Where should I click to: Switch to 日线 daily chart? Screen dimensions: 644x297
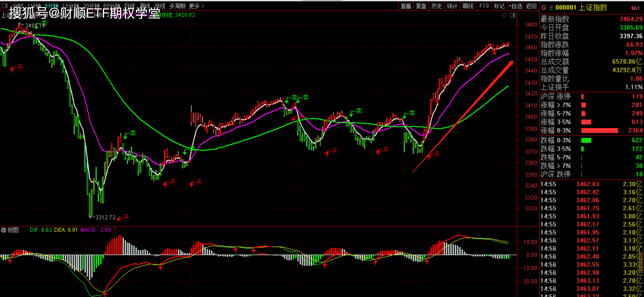point(130,6)
